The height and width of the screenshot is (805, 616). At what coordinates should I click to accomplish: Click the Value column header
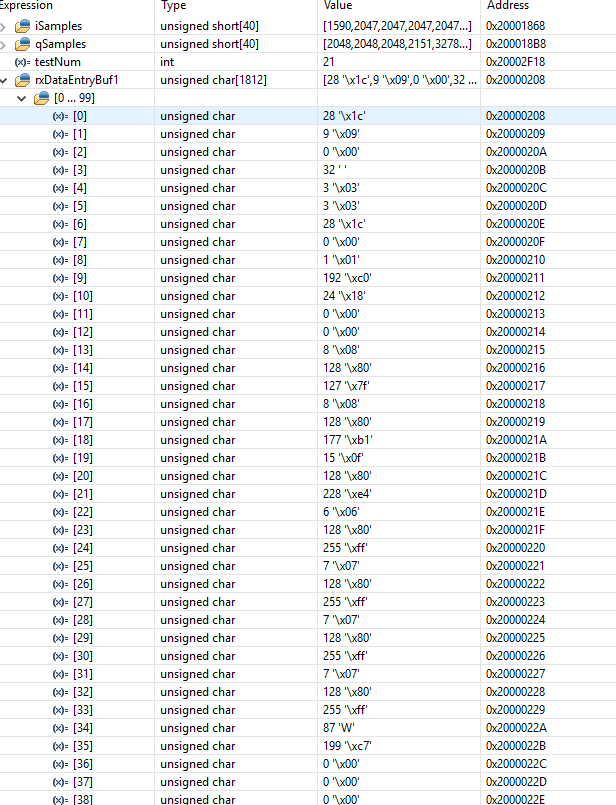pyautogui.click(x=338, y=5)
